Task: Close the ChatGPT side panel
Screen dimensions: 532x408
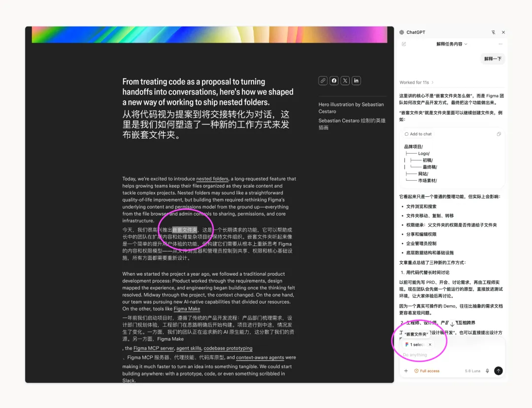Action: [x=503, y=32]
